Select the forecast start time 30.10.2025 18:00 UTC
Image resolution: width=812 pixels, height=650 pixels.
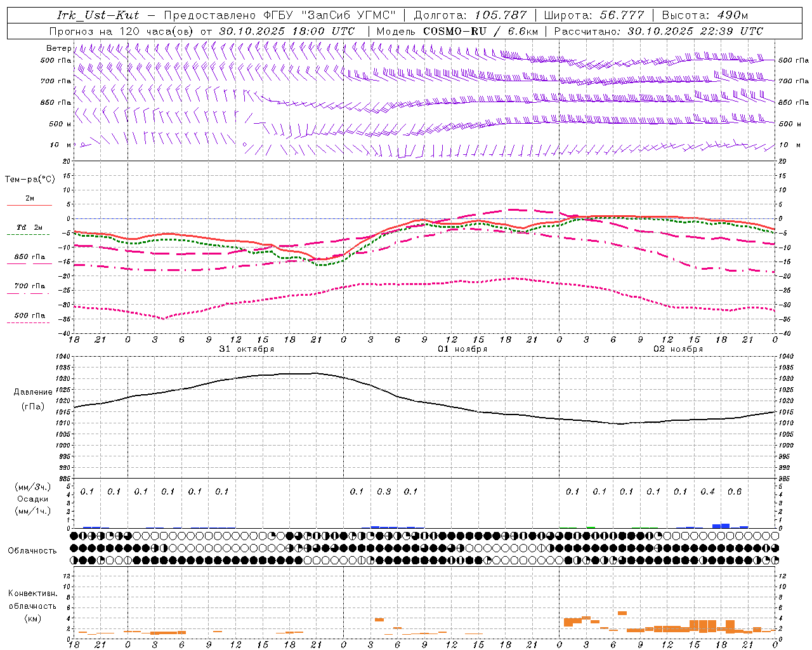coord(287,31)
